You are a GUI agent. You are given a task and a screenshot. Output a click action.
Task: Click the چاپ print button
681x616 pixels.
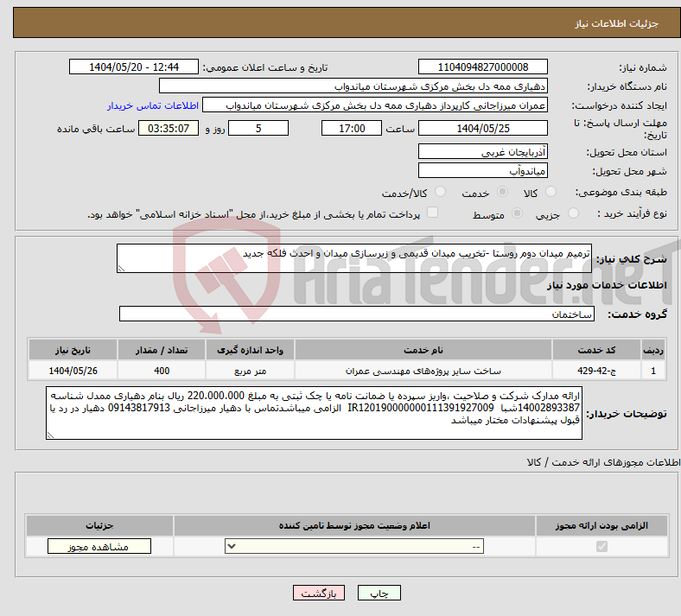379,593
